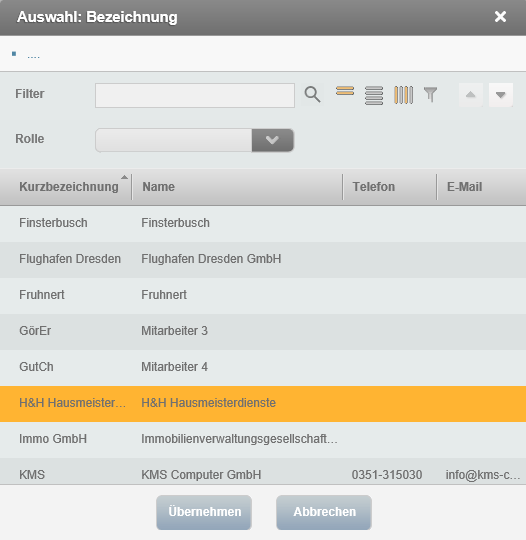526x540 pixels.
Task: Click the Fruhnert name column cell
Action: coord(164,295)
